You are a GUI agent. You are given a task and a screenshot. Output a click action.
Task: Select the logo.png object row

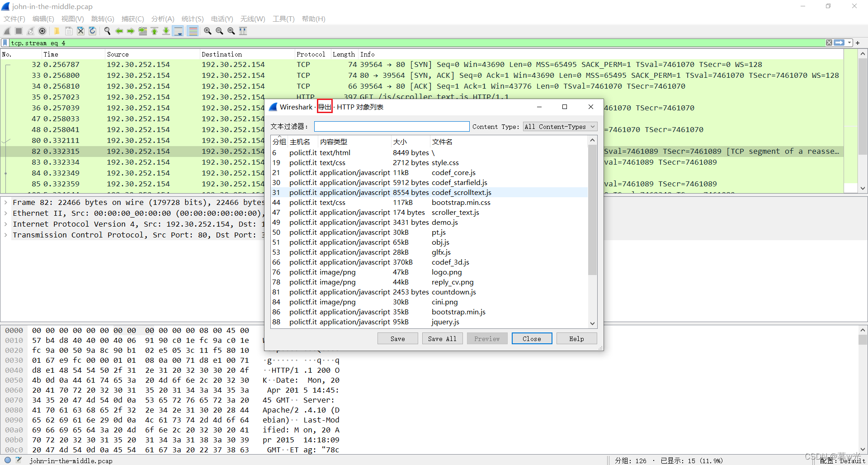(429, 272)
